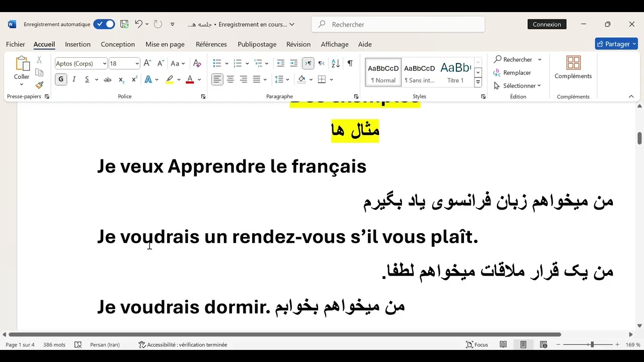Click the Copy icon
Viewport: 644px width, 362px height.
coord(39,72)
